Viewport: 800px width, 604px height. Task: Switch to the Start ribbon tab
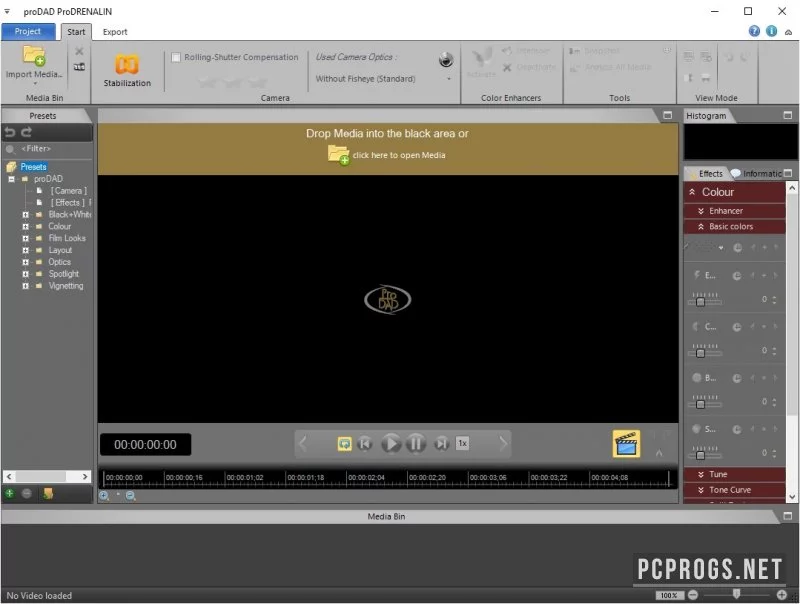[76, 32]
